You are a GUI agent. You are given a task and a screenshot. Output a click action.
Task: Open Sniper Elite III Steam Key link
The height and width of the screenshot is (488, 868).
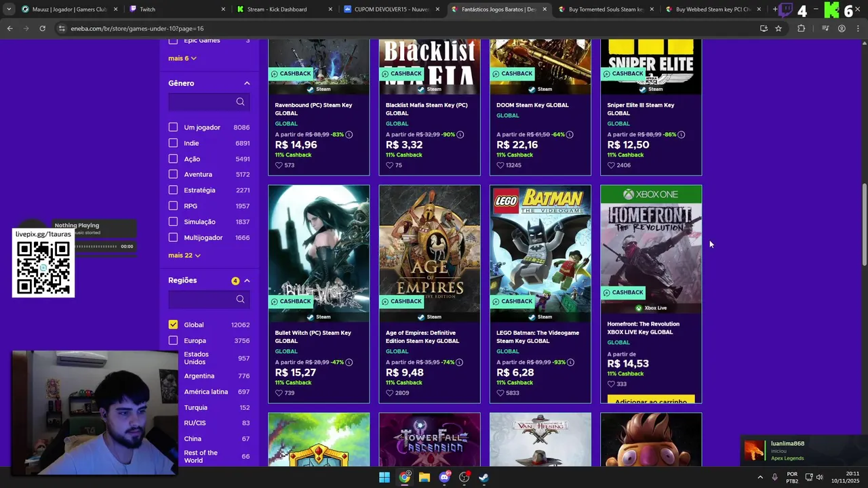[641, 109]
